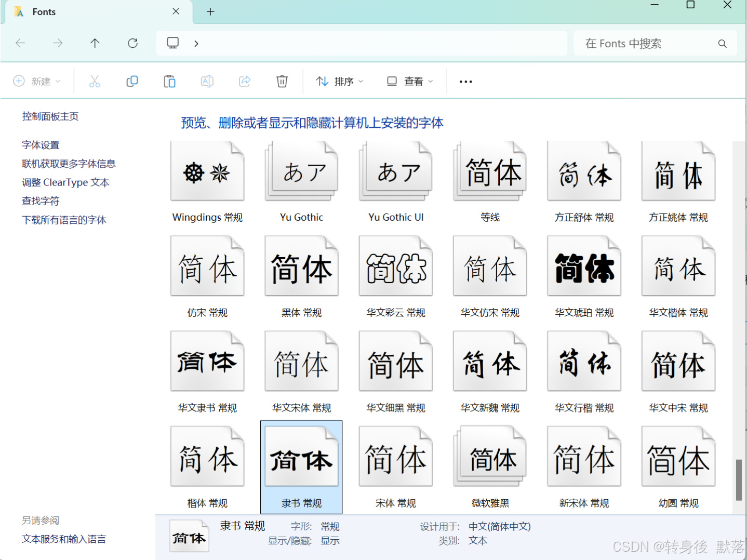
Task: Click the Back navigation arrow
Action: click(x=20, y=43)
